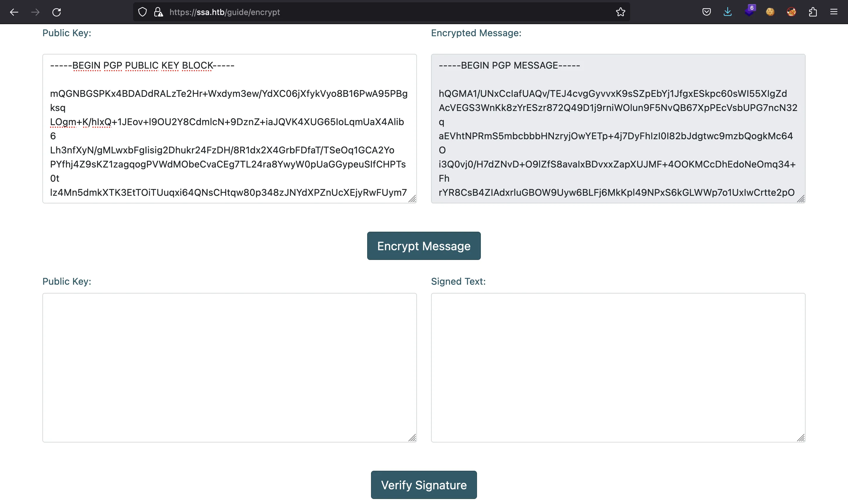Click the red proxy extension icon
This screenshot has height=504, width=848.
pyautogui.click(x=791, y=12)
